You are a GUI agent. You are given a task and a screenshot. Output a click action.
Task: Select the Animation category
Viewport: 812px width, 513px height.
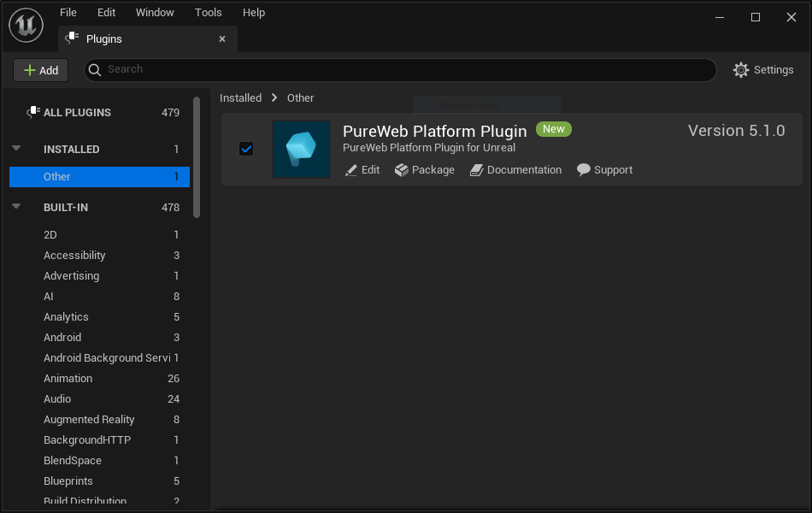pyautogui.click(x=99, y=378)
